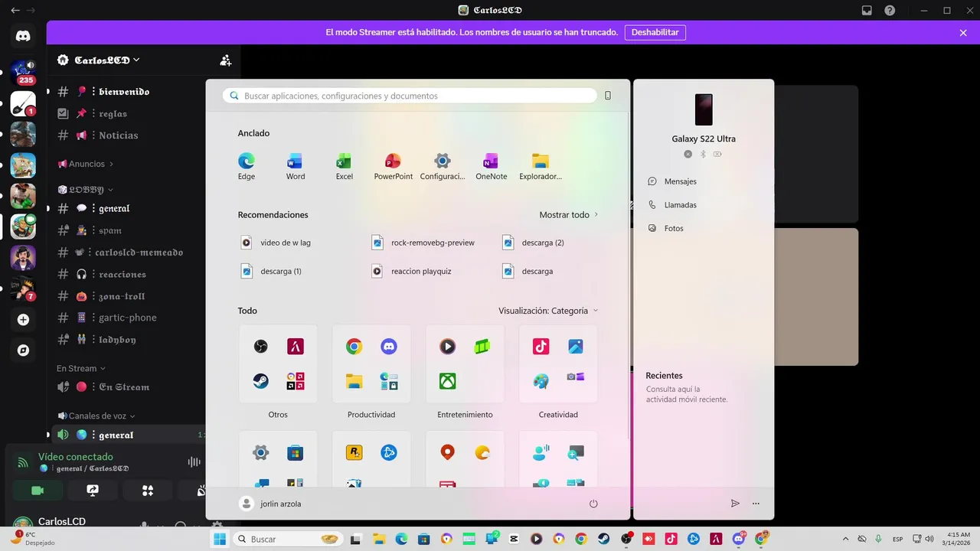This screenshot has width=980, height=551.
Task: Open Chrome in the Productividad group
Action: click(x=354, y=347)
